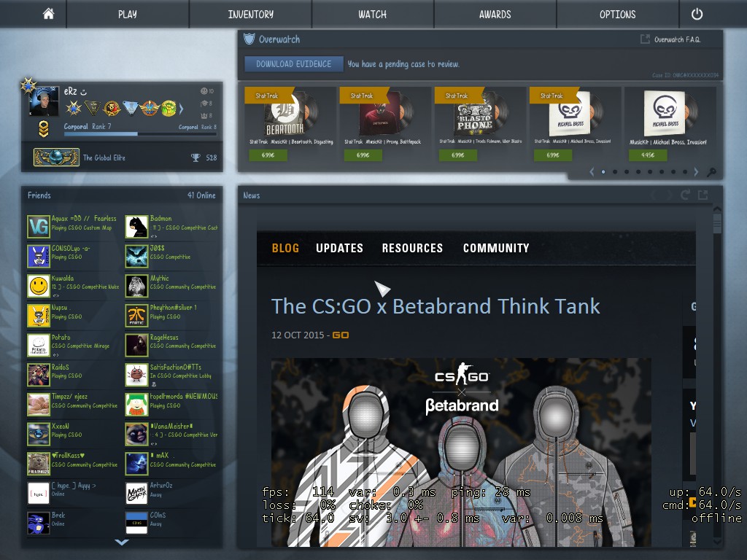Click the Corporal rank chevron badge
Screen dimensions: 747x560
pyautogui.click(x=43, y=128)
